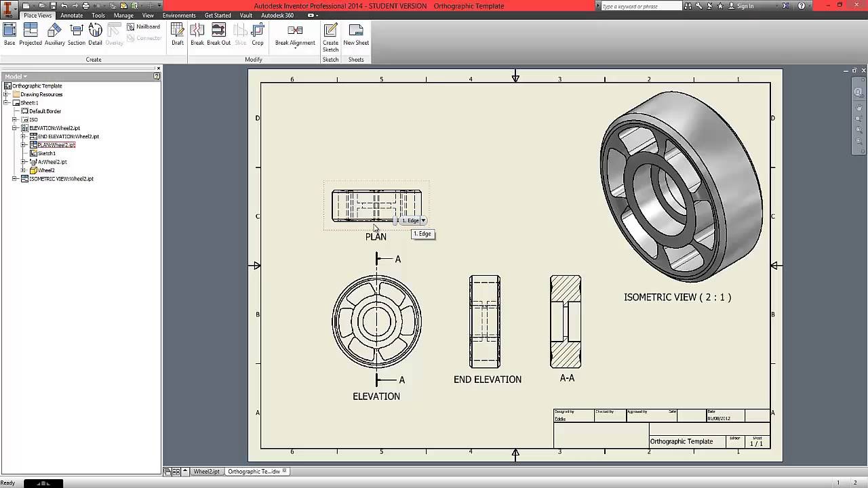
Task: Click the Crop view tool
Action: (x=258, y=33)
